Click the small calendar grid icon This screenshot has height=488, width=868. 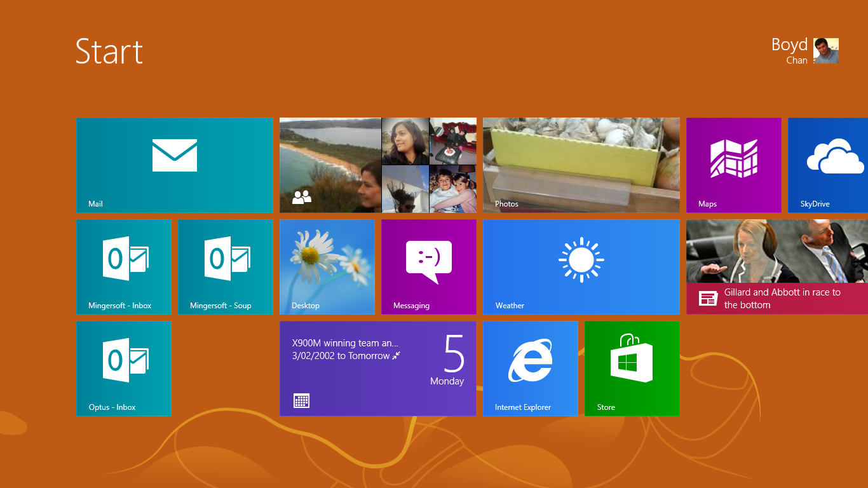tap(301, 400)
